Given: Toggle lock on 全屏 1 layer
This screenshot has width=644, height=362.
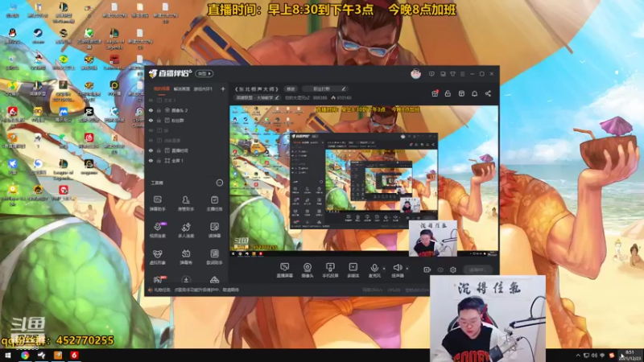Looking at the screenshot, I should click(159, 160).
